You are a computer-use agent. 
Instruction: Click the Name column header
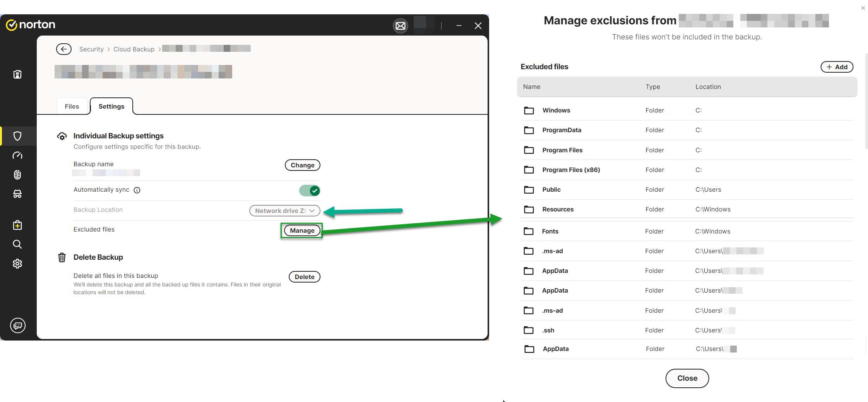tap(532, 87)
